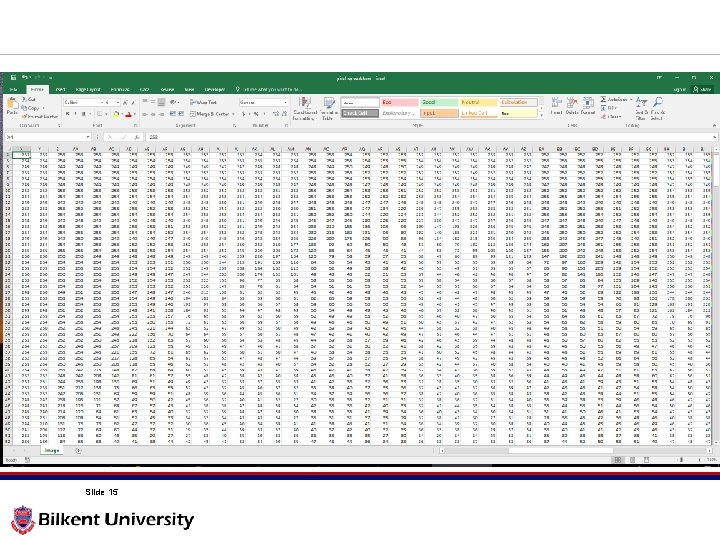Click the Wrap Text button
Image resolution: width=720 pixels, height=540 pixels.
click(x=203, y=102)
